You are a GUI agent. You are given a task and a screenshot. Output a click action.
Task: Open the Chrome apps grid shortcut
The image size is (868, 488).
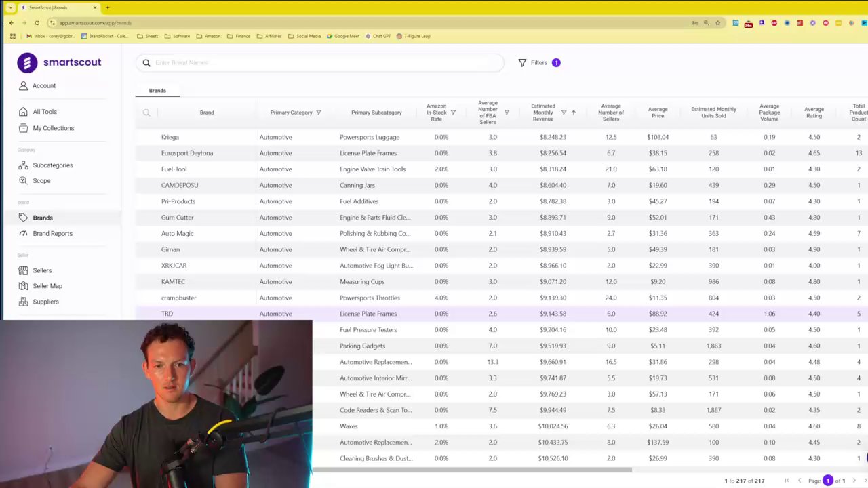[x=12, y=37]
